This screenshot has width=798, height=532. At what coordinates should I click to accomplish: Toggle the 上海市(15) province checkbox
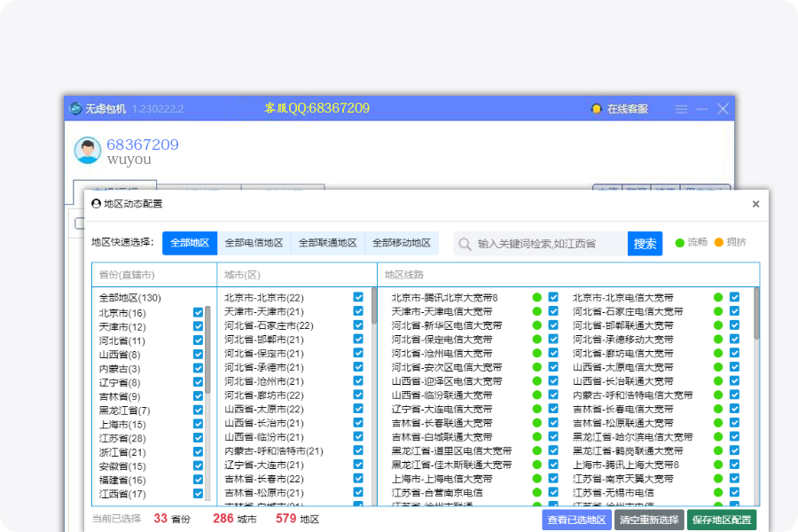click(198, 425)
